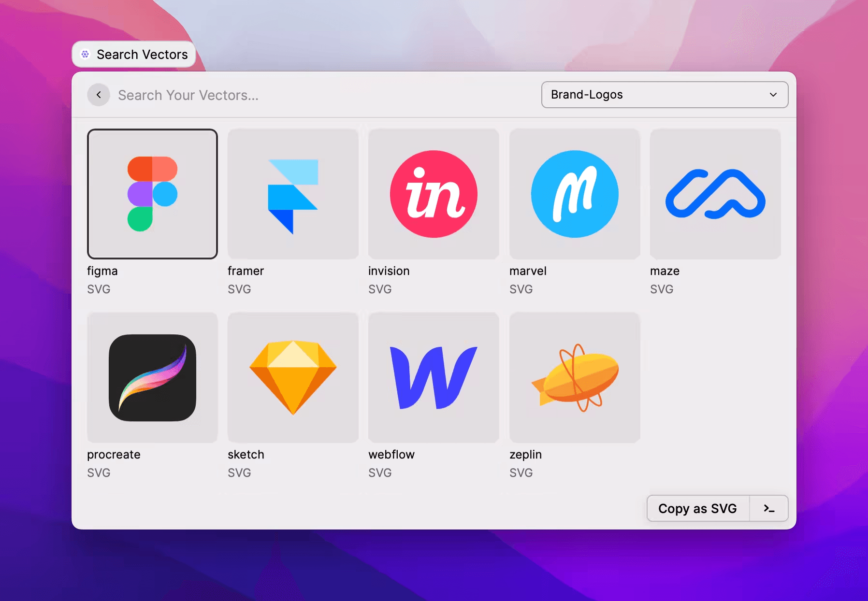Image resolution: width=868 pixels, height=601 pixels.
Task: Select the procreate logo thumbnail
Action: [152, 377]
